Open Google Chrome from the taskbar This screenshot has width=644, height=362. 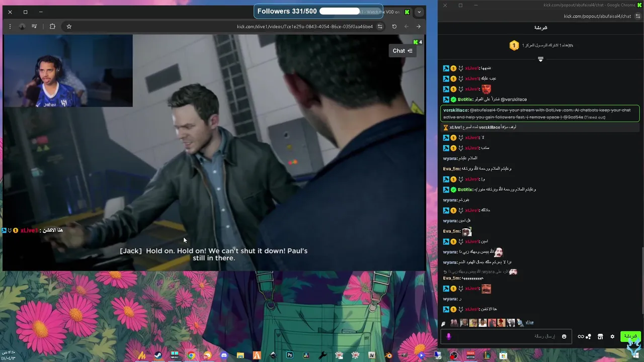coord(191,355)
